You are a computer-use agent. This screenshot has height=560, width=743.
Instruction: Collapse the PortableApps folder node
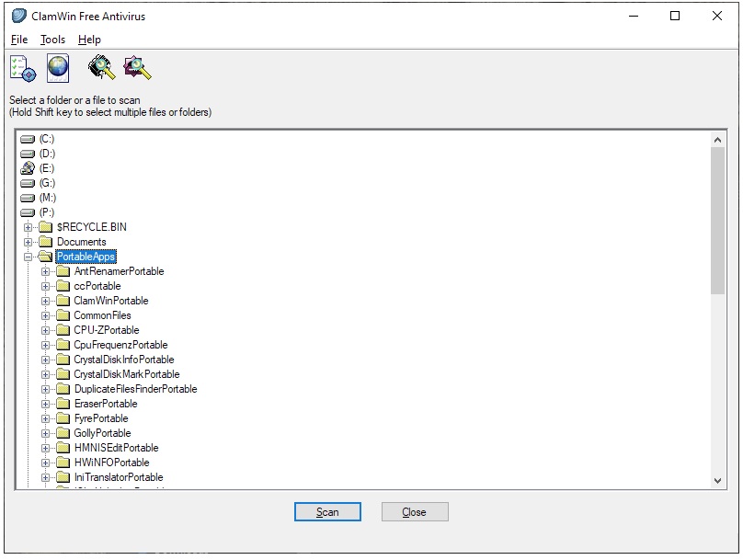point(29,257)
